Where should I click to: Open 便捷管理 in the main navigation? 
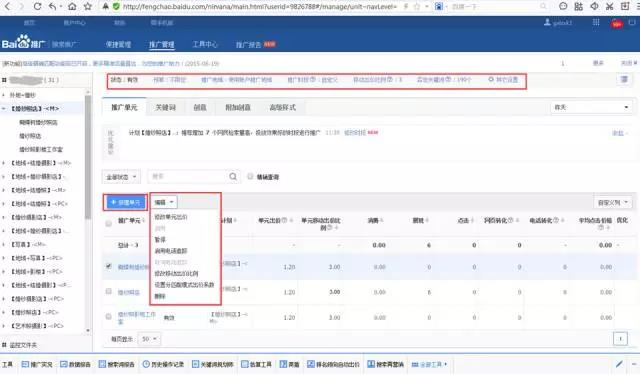[x=118, y=44]
